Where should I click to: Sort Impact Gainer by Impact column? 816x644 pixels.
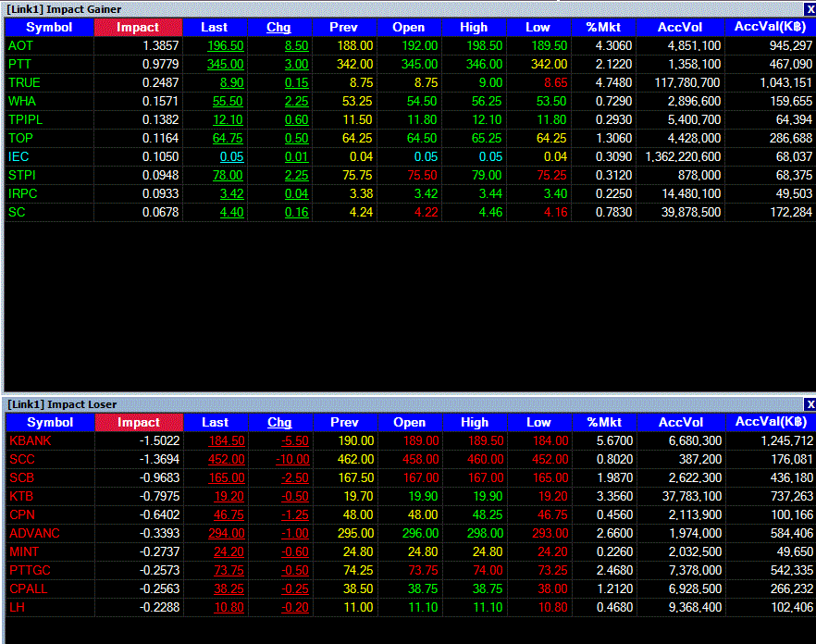(x=138, y=27)
